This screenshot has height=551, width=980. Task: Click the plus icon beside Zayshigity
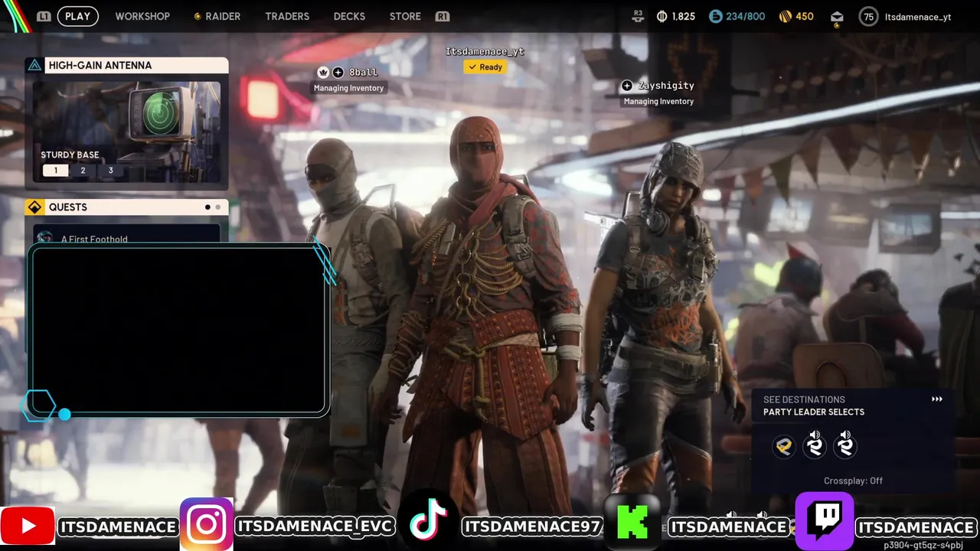(x=627, y=86)
